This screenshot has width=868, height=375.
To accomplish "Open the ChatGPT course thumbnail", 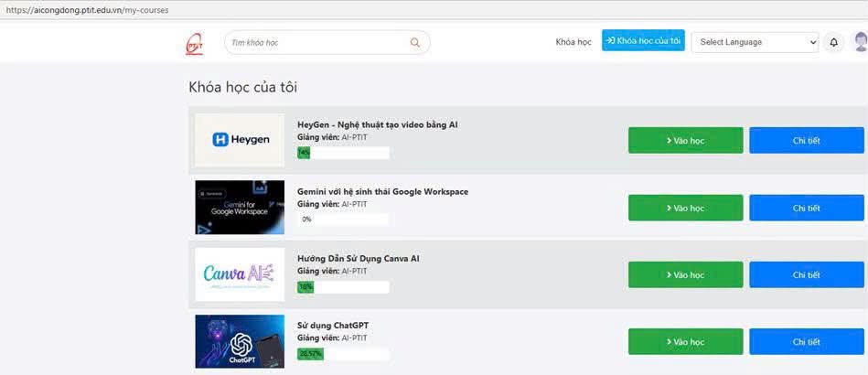I will [x=239, y=341].
